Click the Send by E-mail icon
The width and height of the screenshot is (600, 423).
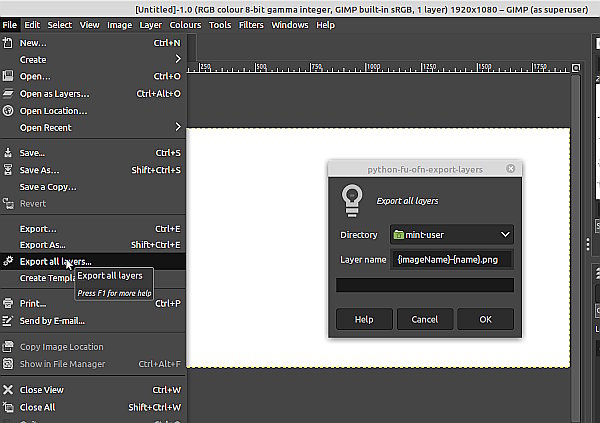pyautogui.click(x=8, y=320)
